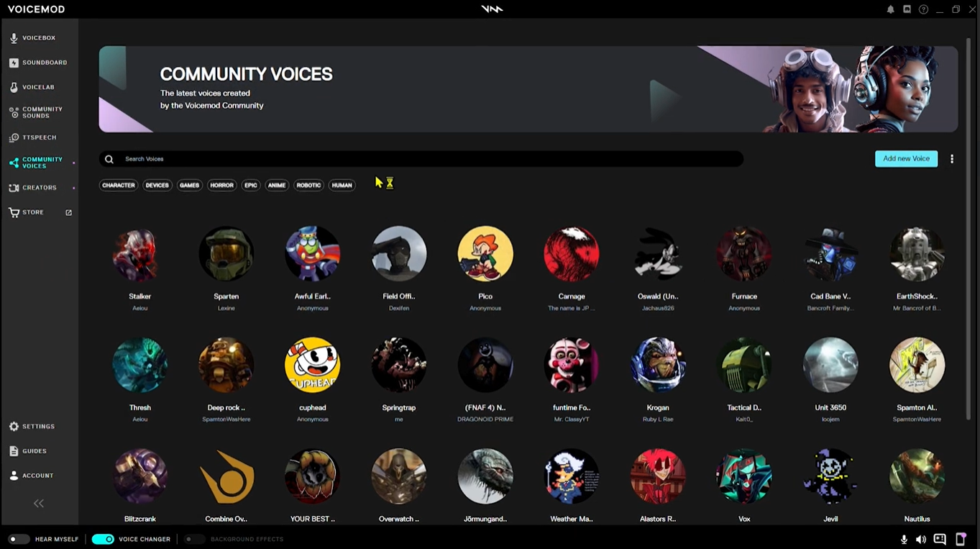Viewport: 980px width, 549px height.
Task: Select the HORROR filter tag
Action: 221,185
